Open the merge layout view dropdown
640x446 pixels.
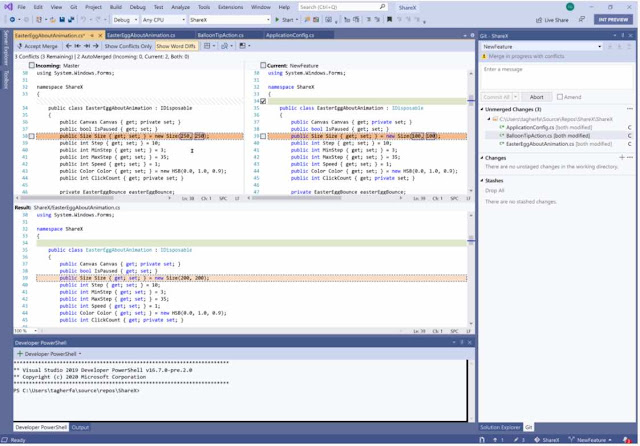click(209, 46)
